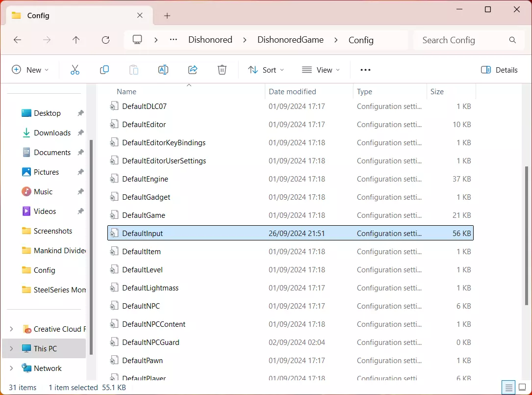532x395 pixels.
Task: Toggle the Details pane
Action: [x=499, y=70]
